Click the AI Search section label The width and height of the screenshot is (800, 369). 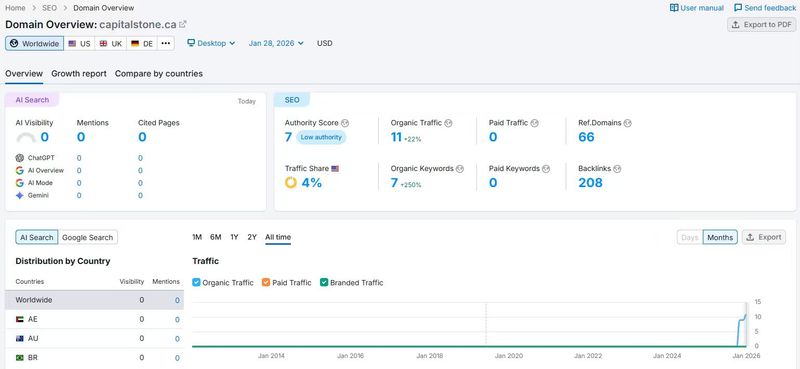[x=32, y=100]
